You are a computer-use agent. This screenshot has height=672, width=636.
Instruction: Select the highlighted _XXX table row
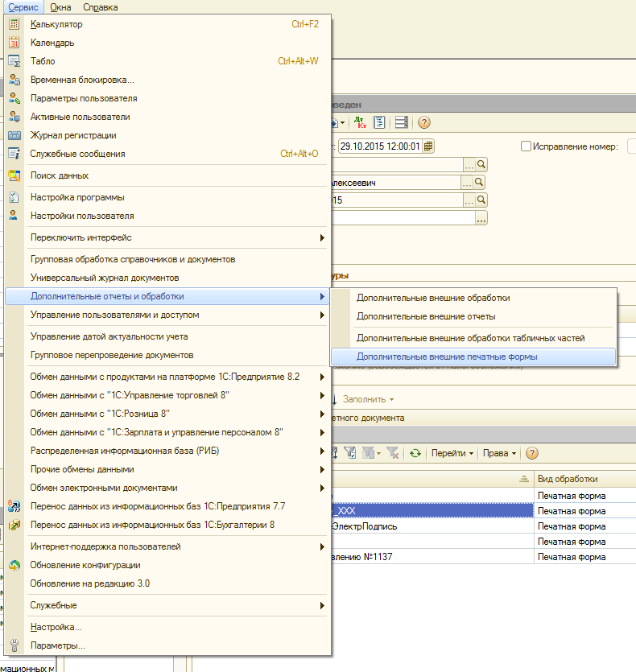431,510
